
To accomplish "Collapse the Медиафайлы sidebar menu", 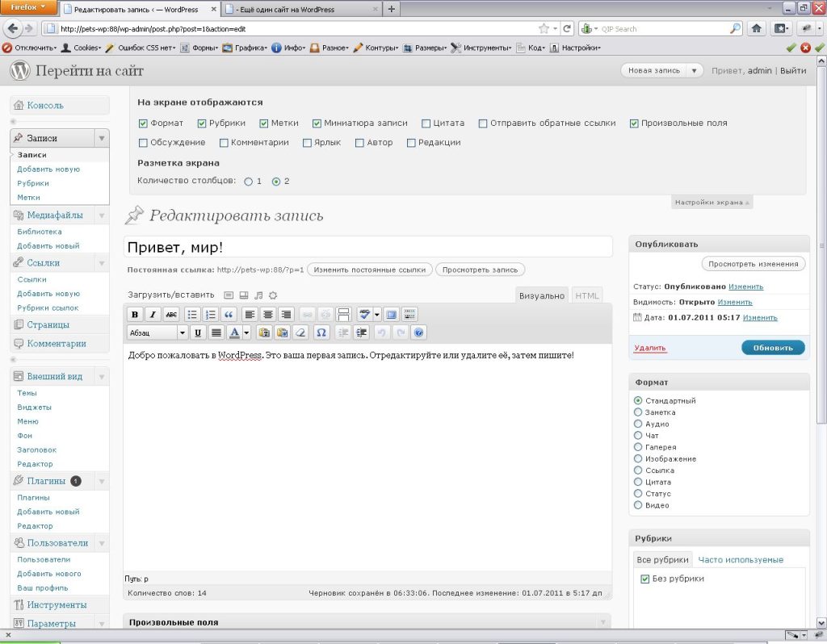I will 102,215.
